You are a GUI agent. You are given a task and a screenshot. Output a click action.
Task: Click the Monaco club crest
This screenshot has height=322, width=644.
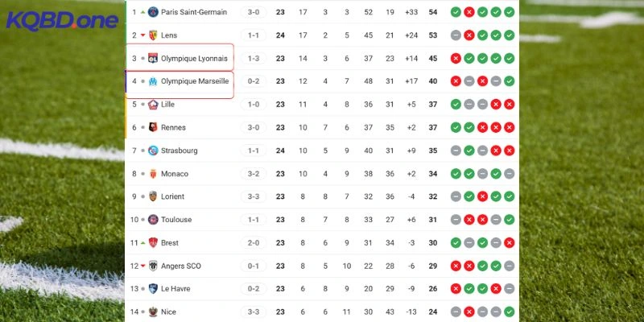(153, 174)
